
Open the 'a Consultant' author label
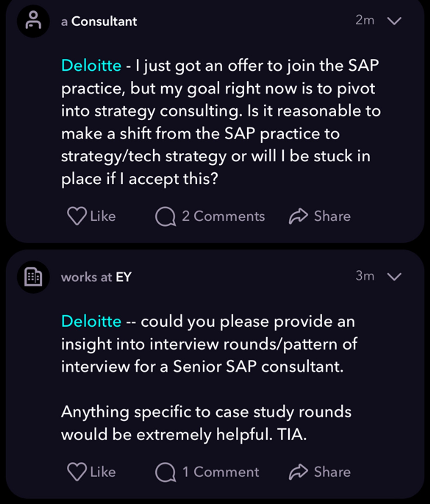click(x=99, y=21)
